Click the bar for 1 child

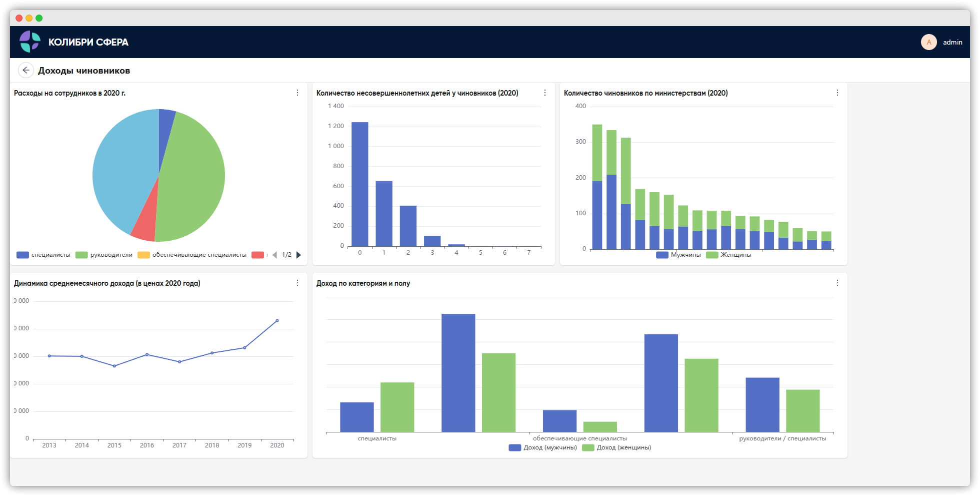point(384,214)
